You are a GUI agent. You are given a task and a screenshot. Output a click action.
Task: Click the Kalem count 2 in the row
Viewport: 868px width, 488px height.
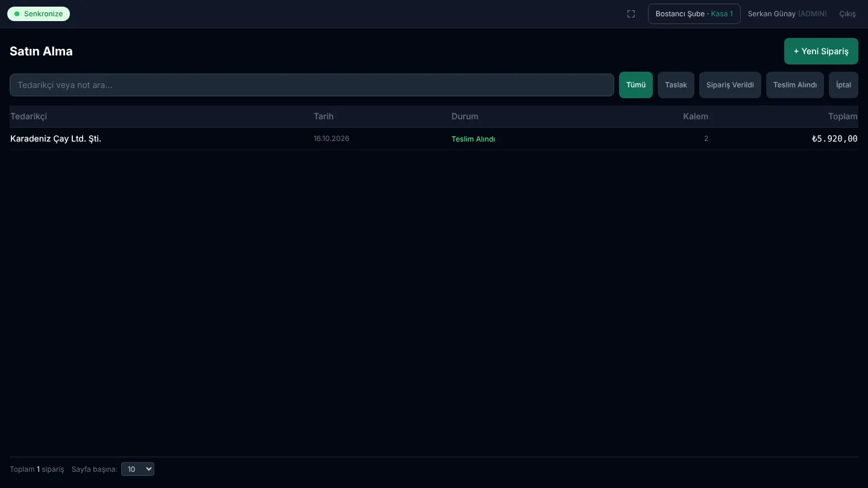706,139
